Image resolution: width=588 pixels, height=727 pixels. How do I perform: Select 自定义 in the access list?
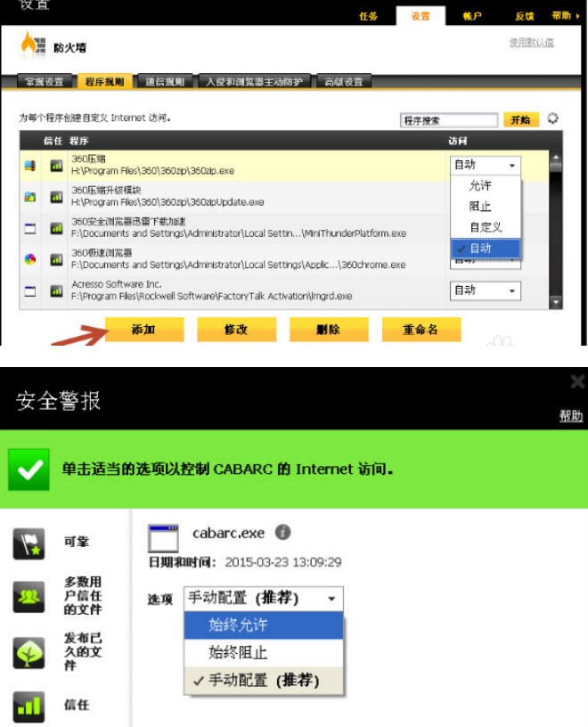(486, 227)
